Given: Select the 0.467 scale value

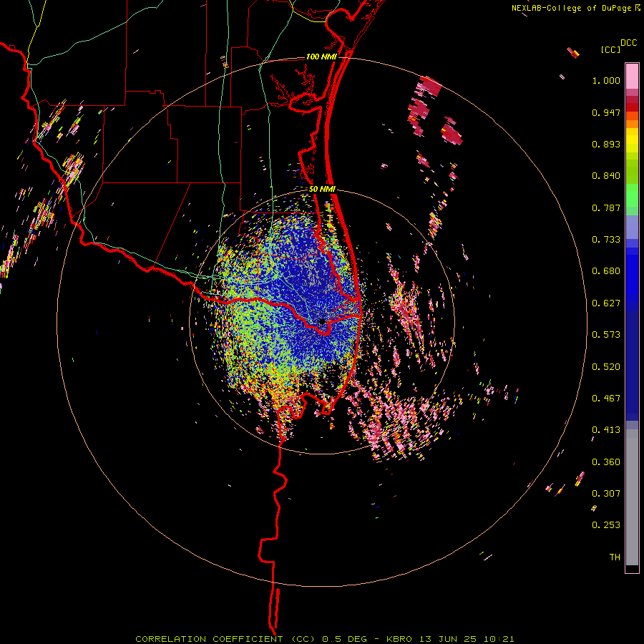Looking at the screenshot, I should (x=606, y=399).
